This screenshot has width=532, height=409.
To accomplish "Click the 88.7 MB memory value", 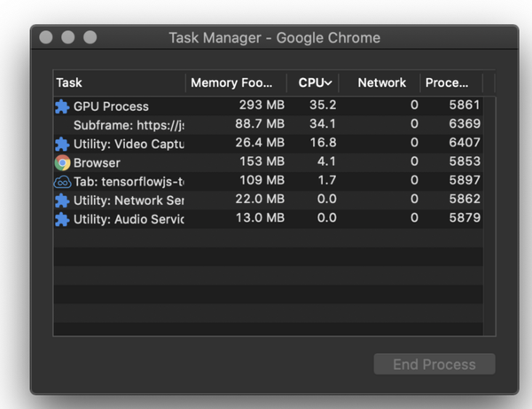I will (x=260, y=124).
